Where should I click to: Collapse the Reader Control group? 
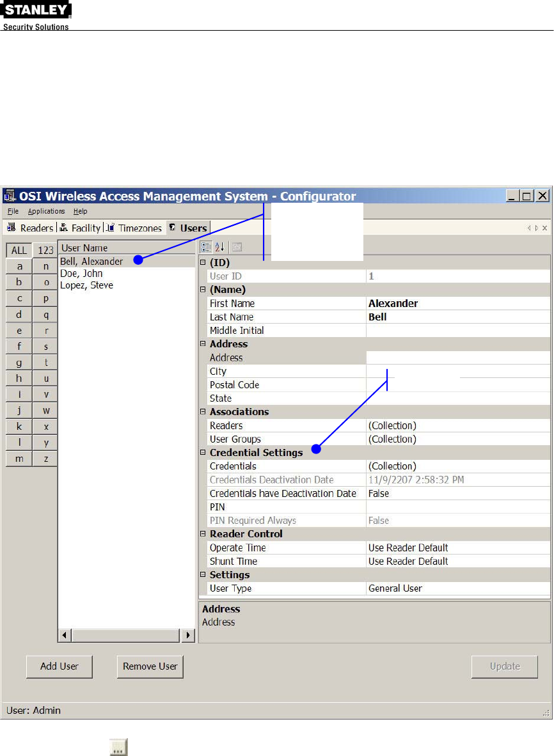click(203, 534)
